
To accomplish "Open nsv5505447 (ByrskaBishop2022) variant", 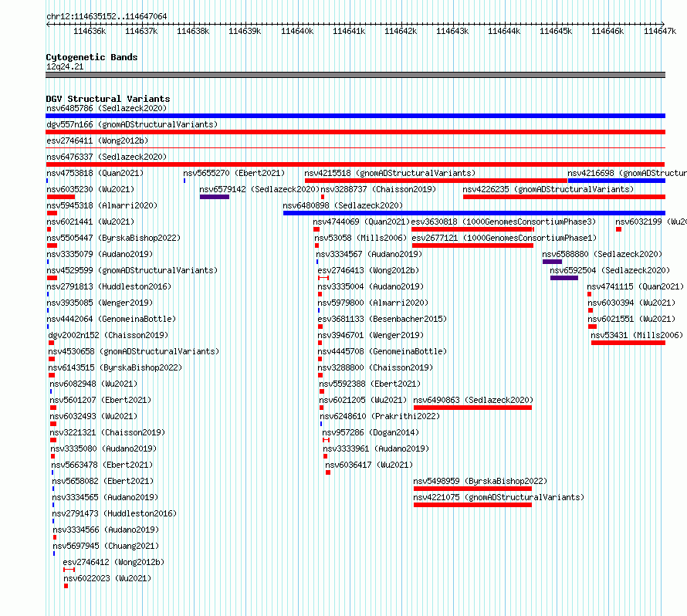I will [x=113, y=238].
